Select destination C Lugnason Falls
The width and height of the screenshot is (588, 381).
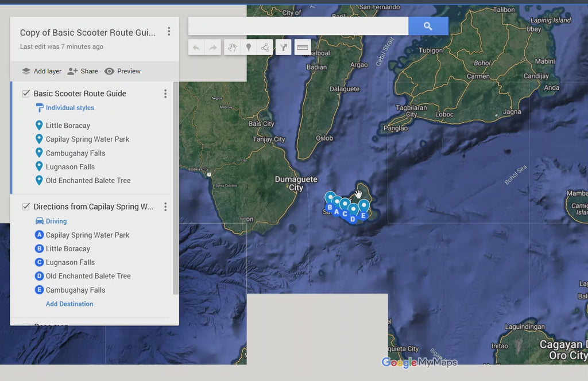tap(70, 263)
